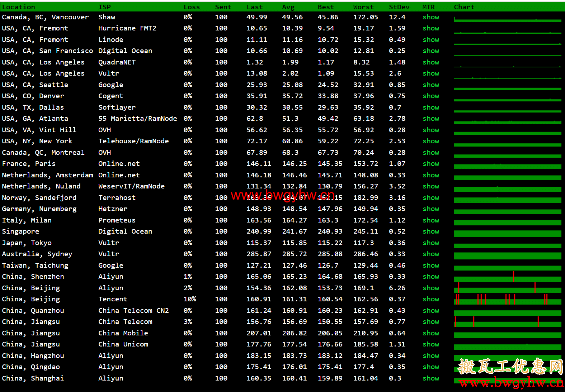Click the 6.26 StDev value for Beijing Aliyun
The width and height of the screenshot is (565, 392).
[397, 288]
